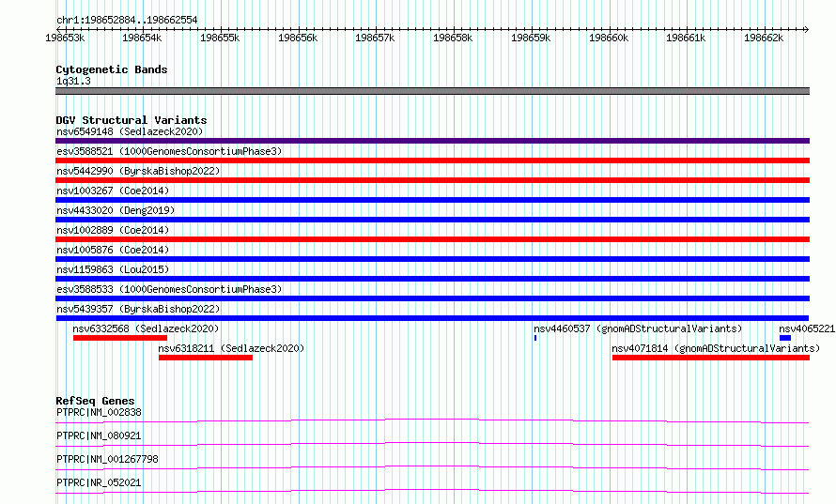Screen dimensions: 836x504
Task: Open transcript PTPRC|NM_080921 label
Action: [x=100, y=435]
